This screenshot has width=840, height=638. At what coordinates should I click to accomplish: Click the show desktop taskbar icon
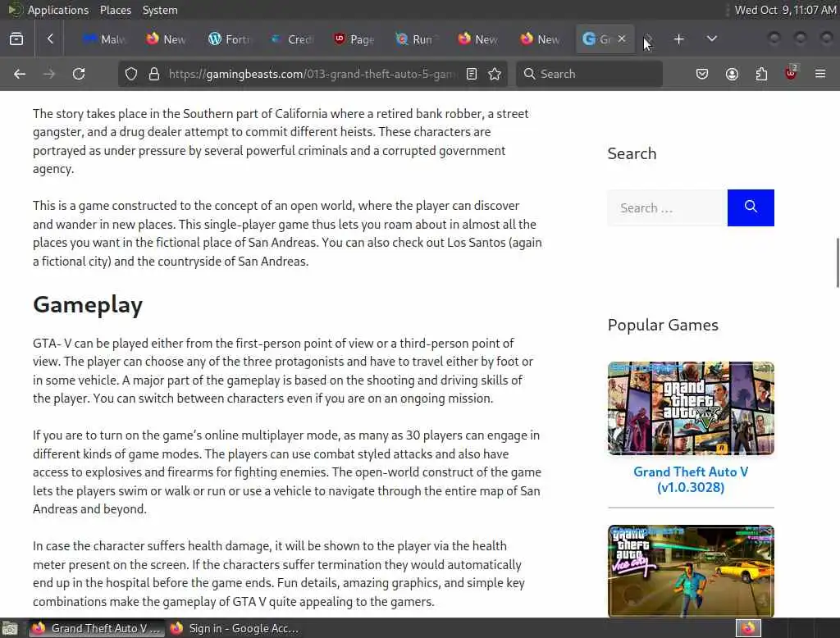[x=10, y=628]
